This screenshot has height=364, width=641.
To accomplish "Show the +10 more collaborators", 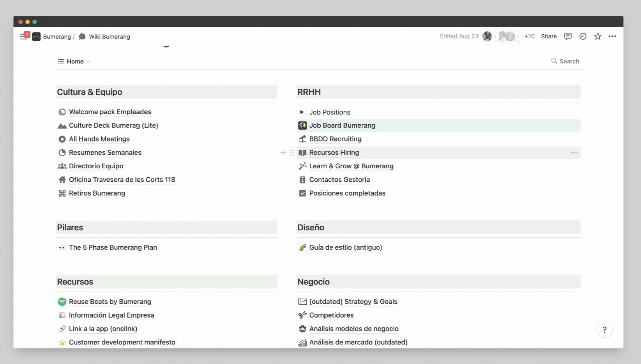I will [530, 36].
